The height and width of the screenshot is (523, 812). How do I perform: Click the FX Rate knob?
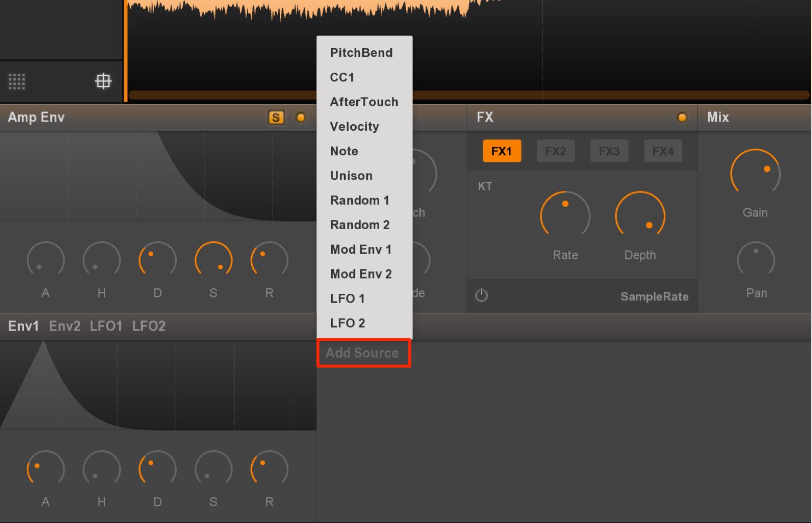(565, 216)
